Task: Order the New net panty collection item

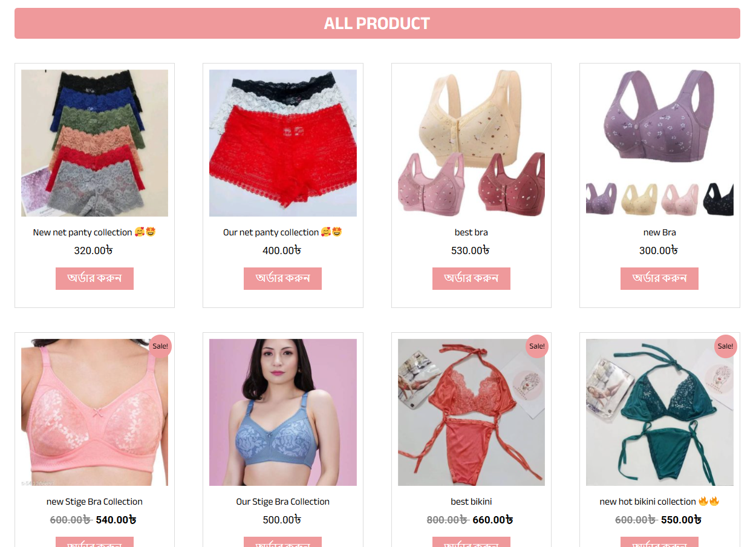Action: (94, 278)
